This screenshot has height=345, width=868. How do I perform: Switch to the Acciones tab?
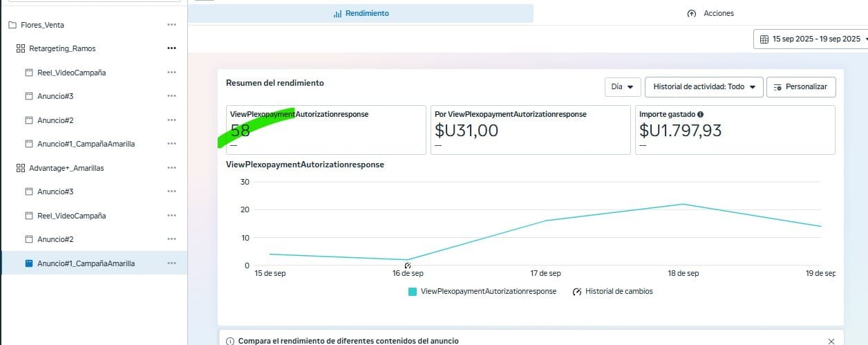[710, 13]
